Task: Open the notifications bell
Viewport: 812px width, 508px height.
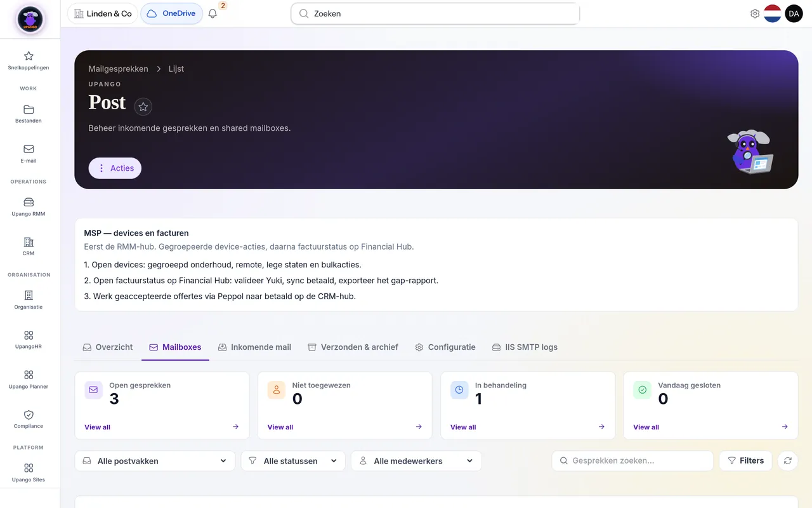Action: point(213,13)
